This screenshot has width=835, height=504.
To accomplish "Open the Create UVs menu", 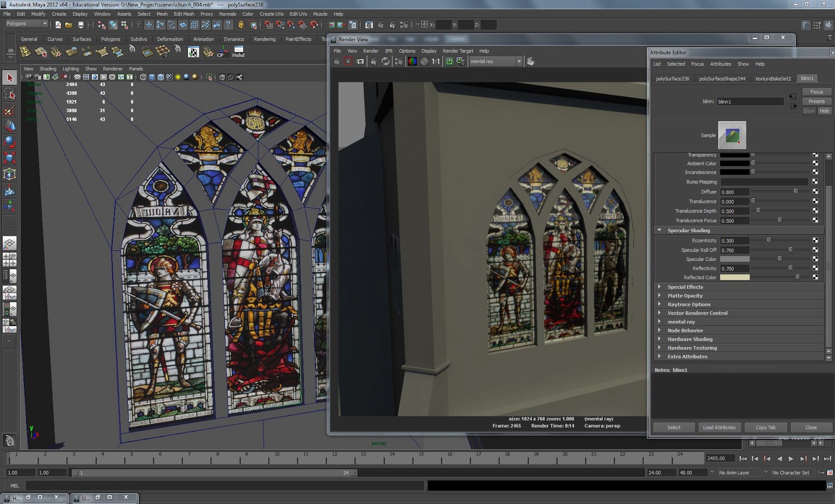I will pos(271,14).
